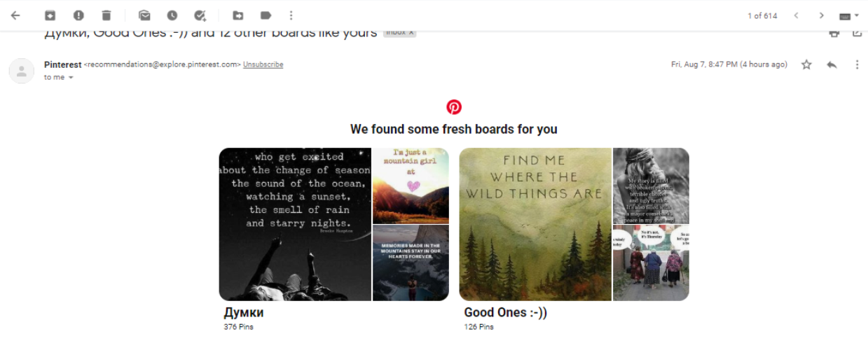Remove the Inbox label from email

coord(411,33)
